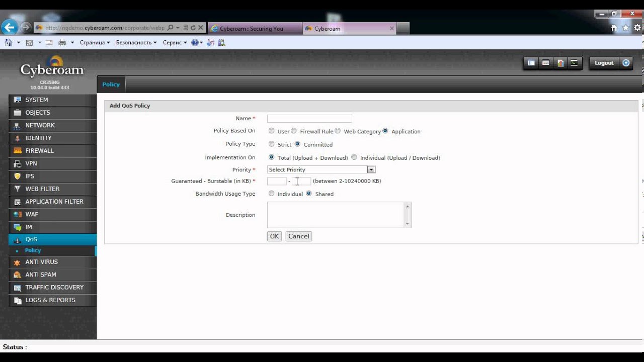Image resolution: width=644 pixels, height=362 pixels.
Task: Open the Home icon dropdown arrow
Action: tap(19, 43)
